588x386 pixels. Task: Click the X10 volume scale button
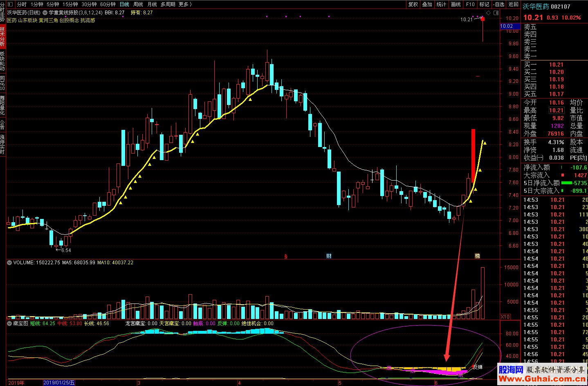[x=505, y=317]
